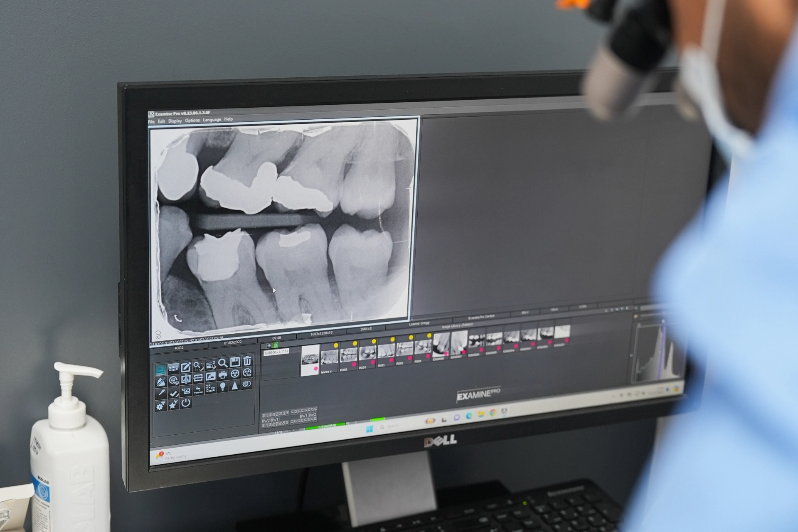Open the Display menu
798x532 pixels.
pyautogui.click(x=175, y=121)
